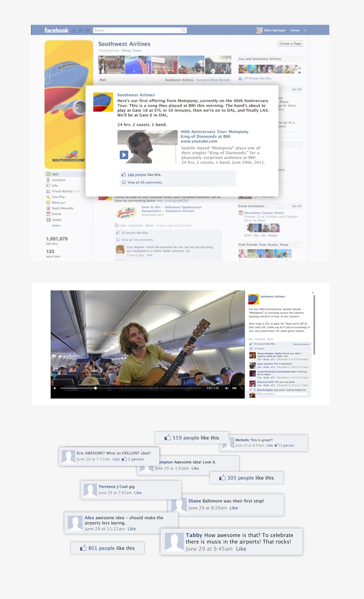This screenshot has width=364, height=599.
Task: Like Alex's airports less boring comment
Action: point(132,529)
